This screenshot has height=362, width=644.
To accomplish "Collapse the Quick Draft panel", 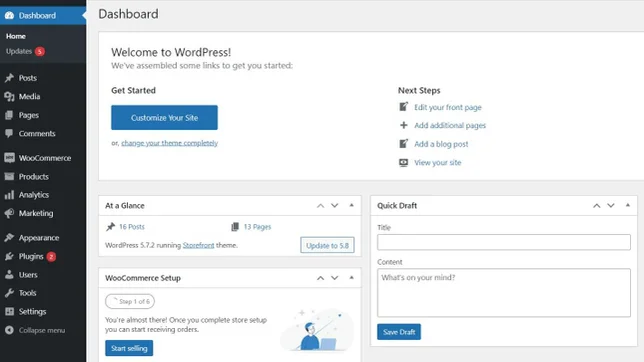I will pos(628,205).
